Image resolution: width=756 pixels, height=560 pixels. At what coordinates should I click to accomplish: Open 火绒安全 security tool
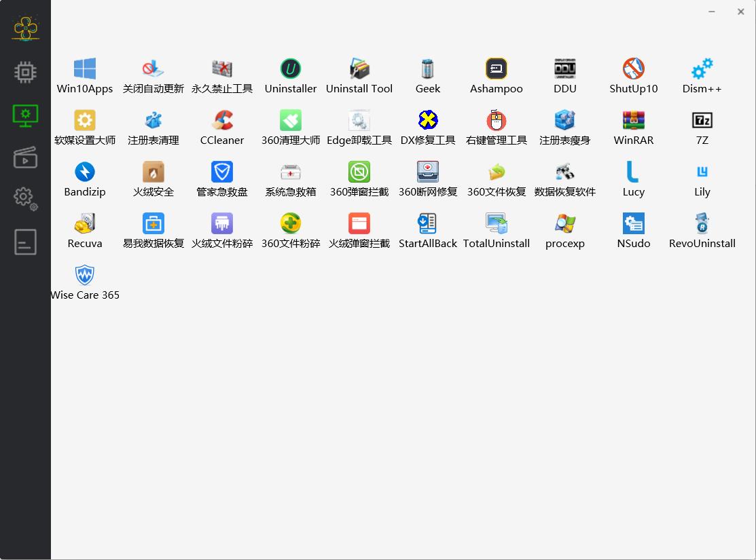[x=153, y=175]
